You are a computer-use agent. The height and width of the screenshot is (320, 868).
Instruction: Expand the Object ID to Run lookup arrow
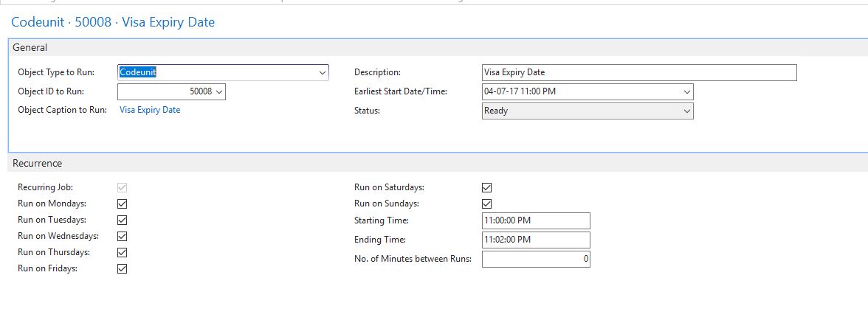coord(218,91)
